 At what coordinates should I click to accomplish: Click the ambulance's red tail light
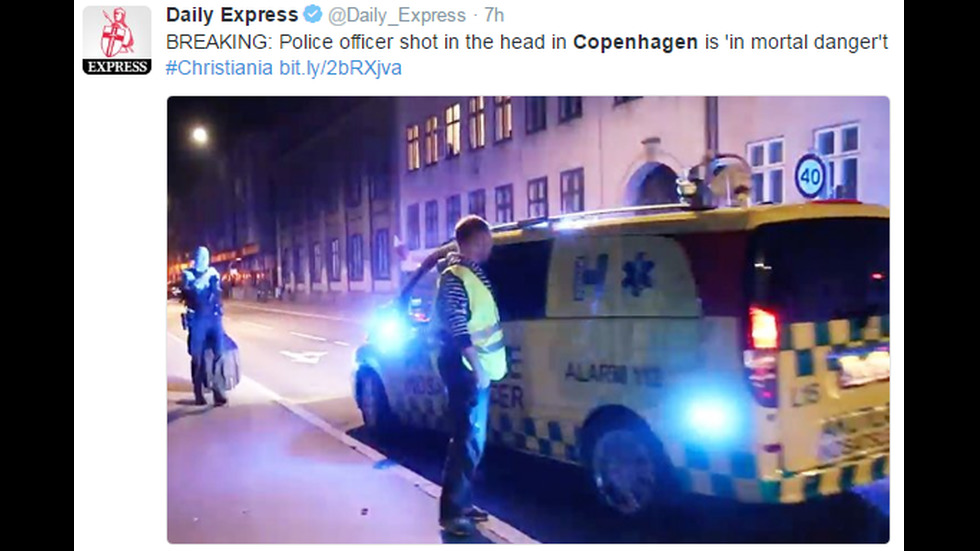(x=762, y=329)
